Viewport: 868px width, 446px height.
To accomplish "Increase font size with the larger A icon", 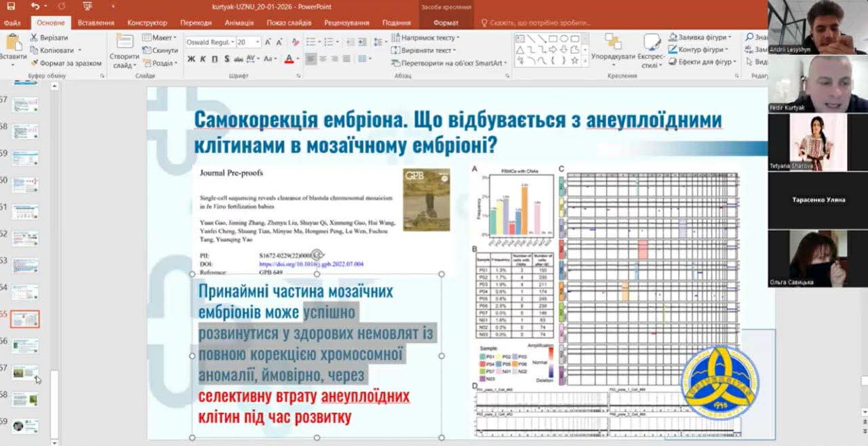I will (269, 42).
